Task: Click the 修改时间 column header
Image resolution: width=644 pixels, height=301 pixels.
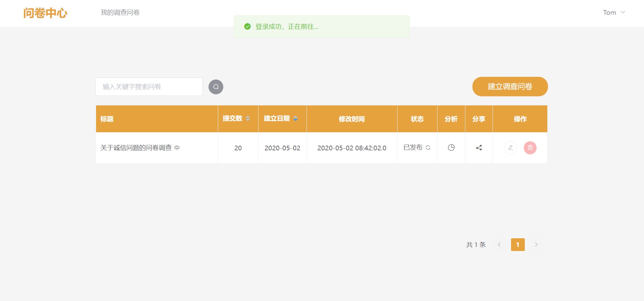Action: point(352,119)
